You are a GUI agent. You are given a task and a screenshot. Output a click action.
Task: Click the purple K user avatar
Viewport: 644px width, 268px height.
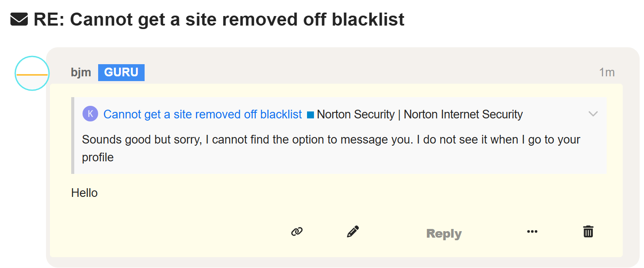(90, 114)
